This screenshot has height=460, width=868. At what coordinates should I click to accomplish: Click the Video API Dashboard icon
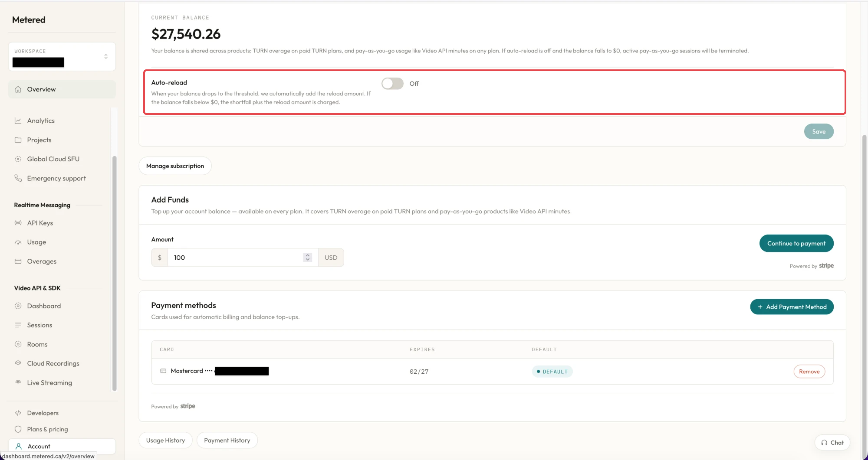pyautogui.click(x=18, y=306)
